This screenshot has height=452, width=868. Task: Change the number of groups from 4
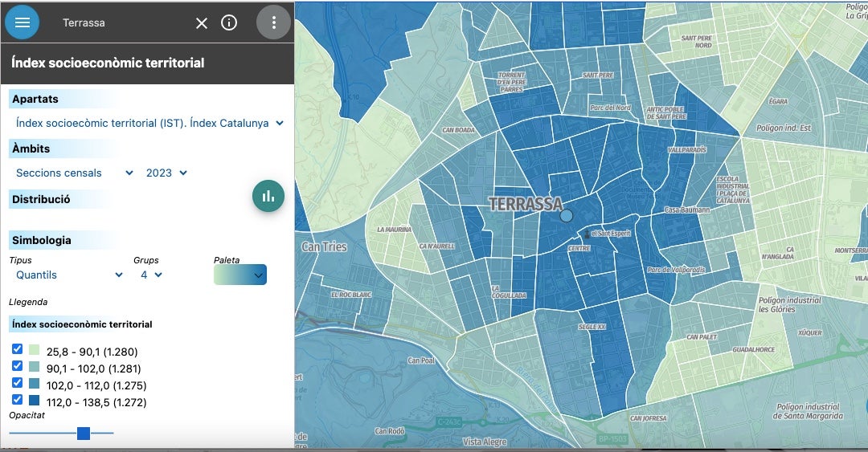pos(151,275)
